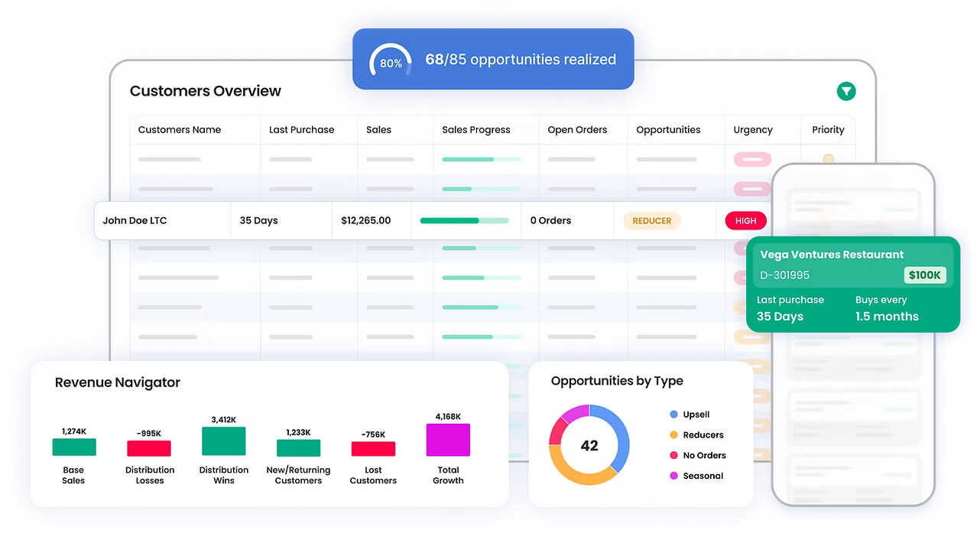Sort by the Last Purchase column header
The image size is (980, 537).
tap(301, 129)
